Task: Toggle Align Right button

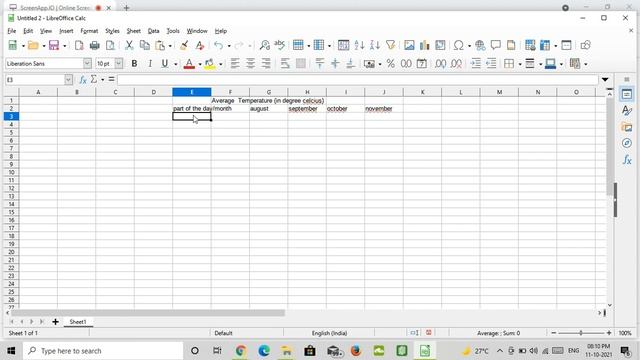Action: pyautogui.click(x=266, y=64)
